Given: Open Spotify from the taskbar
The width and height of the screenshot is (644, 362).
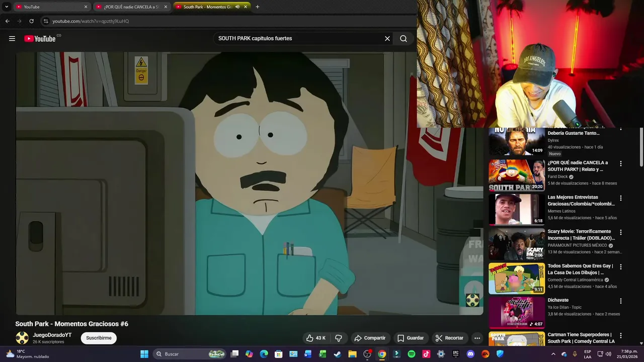Looking at the screenshot, I should 411,354.
